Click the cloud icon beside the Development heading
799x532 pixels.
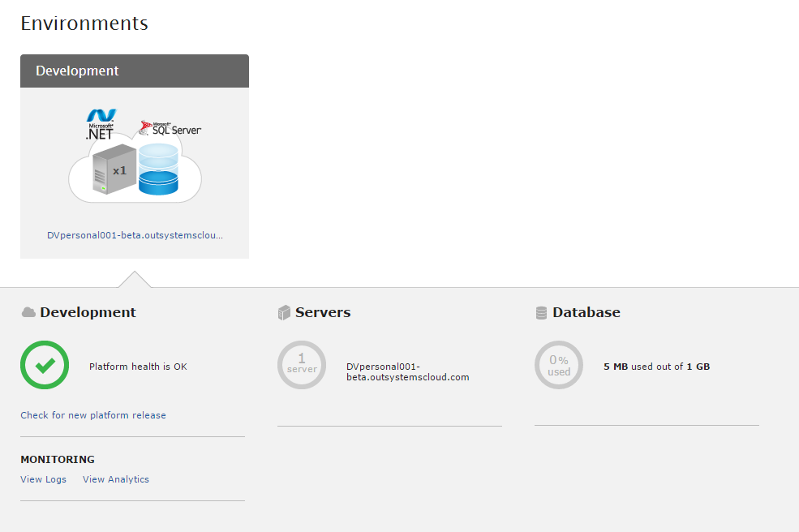coord(27,311)
